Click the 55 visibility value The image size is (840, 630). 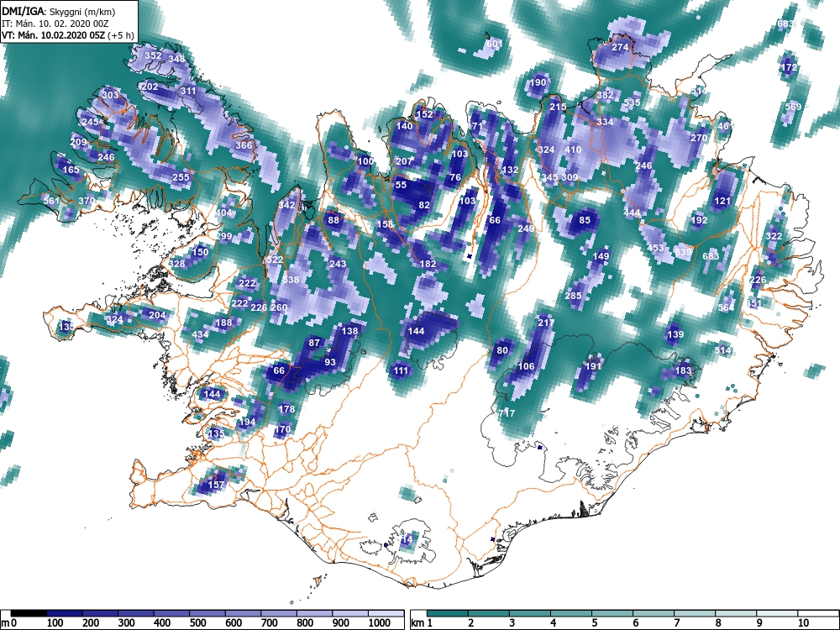401,185
